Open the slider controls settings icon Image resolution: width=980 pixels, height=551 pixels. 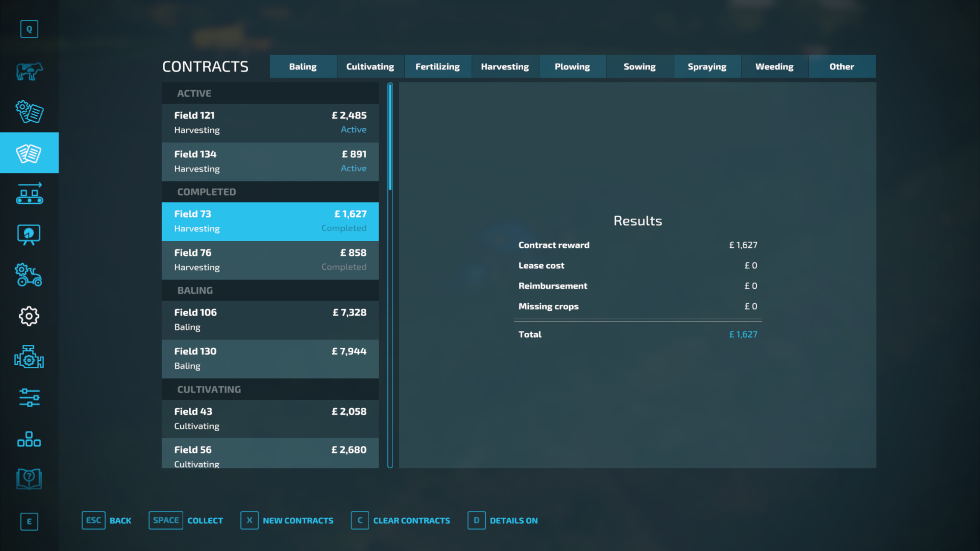[29, 397]
